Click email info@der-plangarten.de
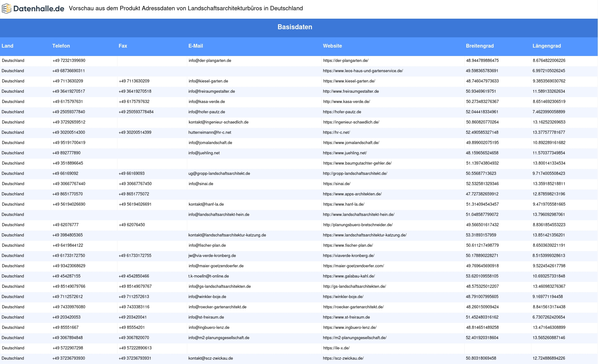 pos(210,61)
